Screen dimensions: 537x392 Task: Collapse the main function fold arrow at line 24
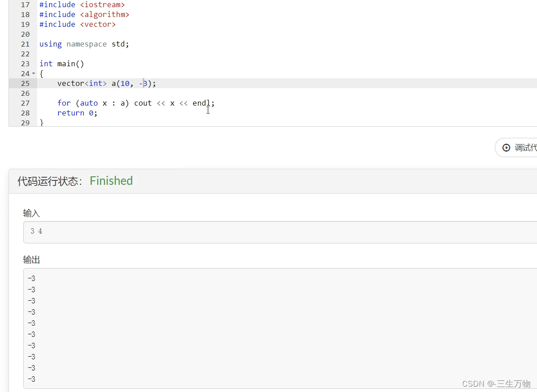click(34, 73)
